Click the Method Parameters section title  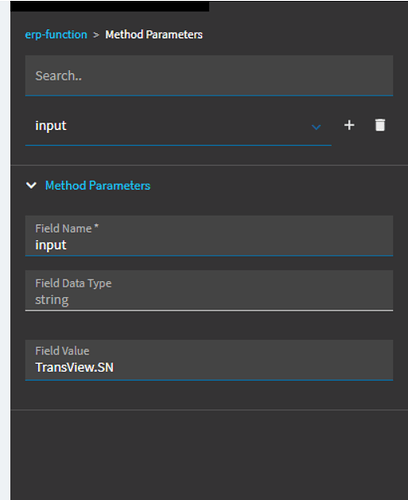point(98,185)
